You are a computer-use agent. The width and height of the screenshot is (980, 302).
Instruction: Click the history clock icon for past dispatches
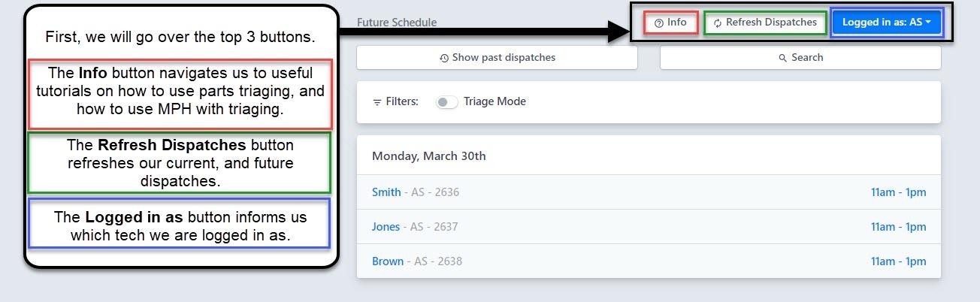(444, 58)
